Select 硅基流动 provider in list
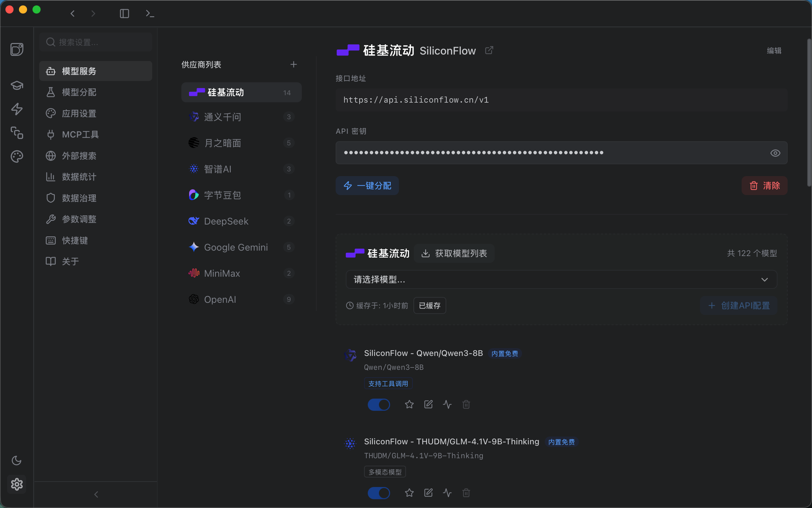The height and width of the screenshot is (508, 812). point(241,92)
